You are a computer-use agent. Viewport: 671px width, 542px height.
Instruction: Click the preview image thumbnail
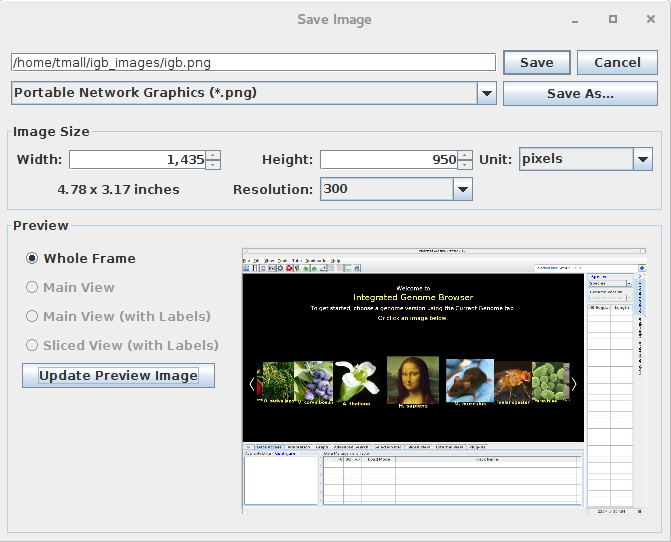(x=444, y=381)
